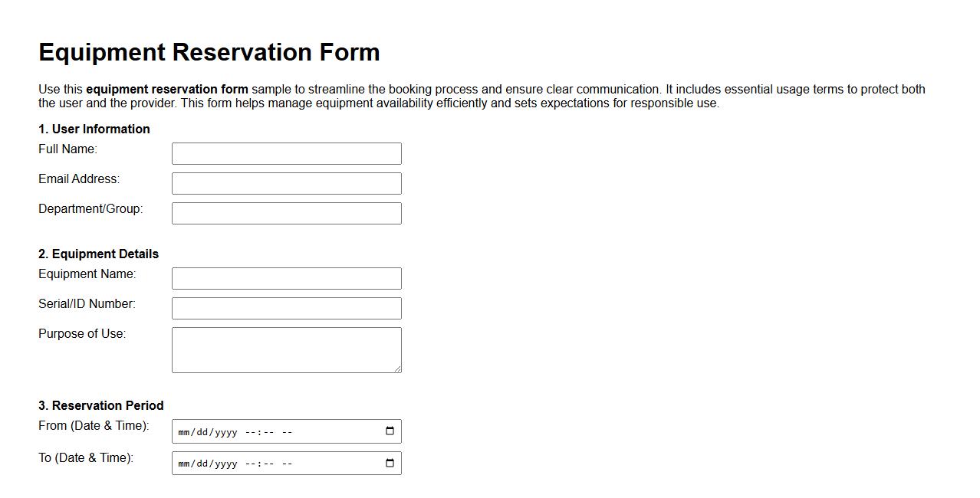The image size is (980, 498).
Task: Click the resize grip on Purpose of Use
Action: click(x=397, y=368)
